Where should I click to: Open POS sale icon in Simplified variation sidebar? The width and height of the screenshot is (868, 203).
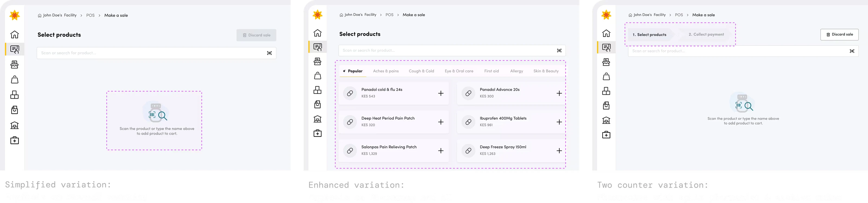[x=14, y=50]
